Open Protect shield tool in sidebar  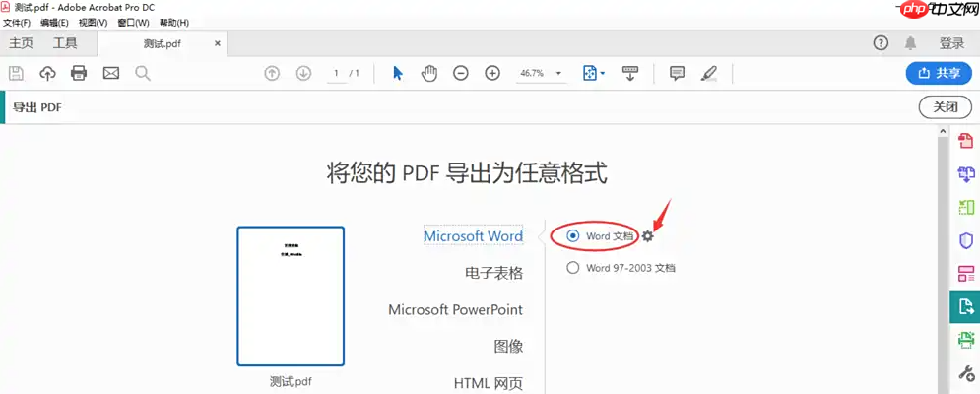966,240
